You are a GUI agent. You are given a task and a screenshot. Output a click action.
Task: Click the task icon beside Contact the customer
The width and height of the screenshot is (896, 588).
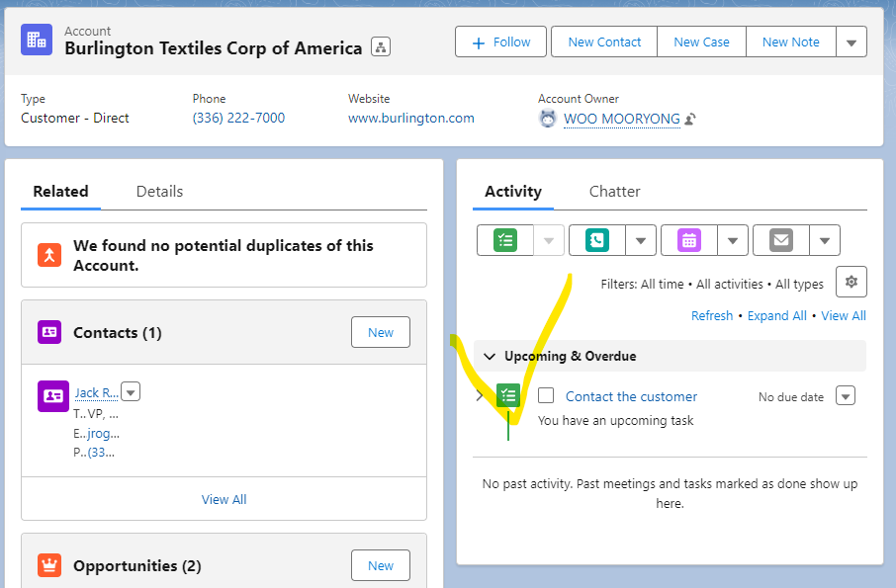pyautogui.click(x=508, y=395)
